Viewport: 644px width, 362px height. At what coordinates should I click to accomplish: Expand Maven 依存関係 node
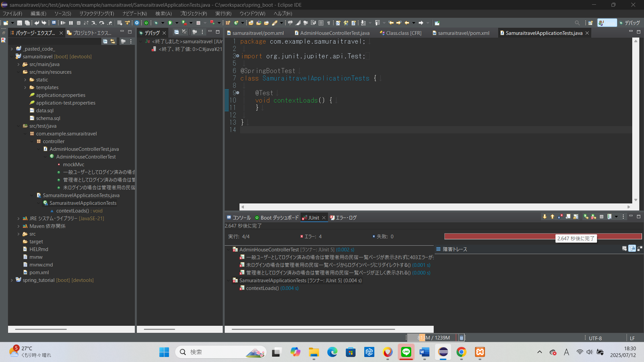pyautogui.click(x=18, y=226)
